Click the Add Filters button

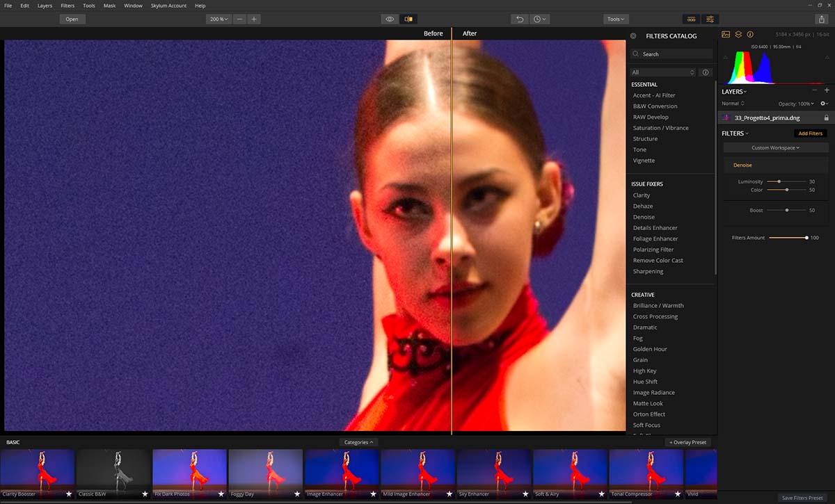pos(811,133)
